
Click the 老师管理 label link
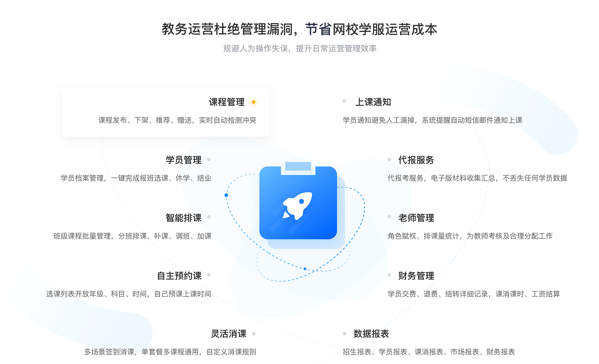pyautogui.click(x=411, y=216)
